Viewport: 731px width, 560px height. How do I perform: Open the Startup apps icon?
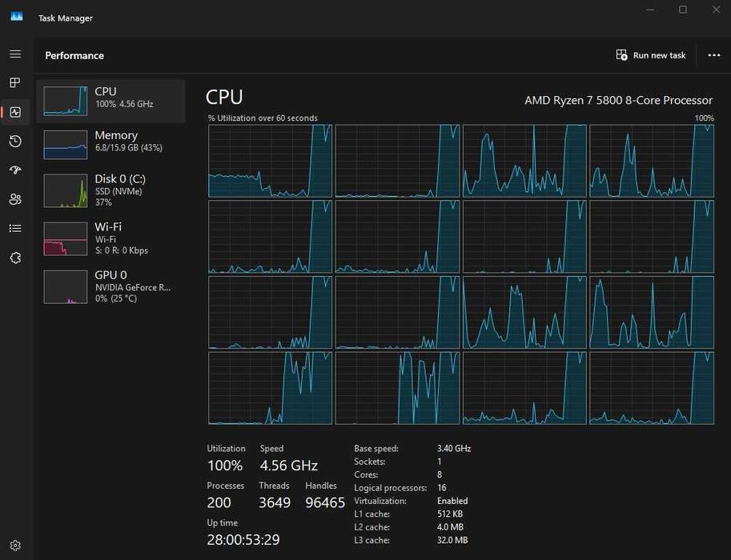click(x=15, y=170)
